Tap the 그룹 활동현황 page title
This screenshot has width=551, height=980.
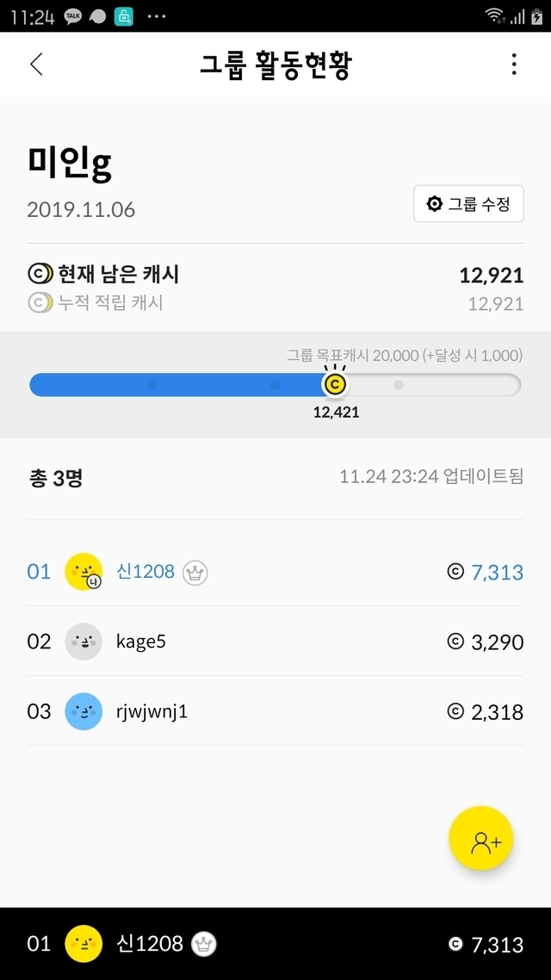(x=275, y=65)
